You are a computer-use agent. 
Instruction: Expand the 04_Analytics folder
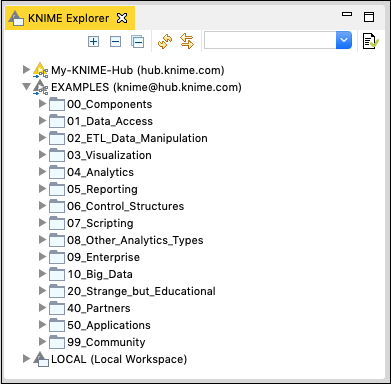click(42, 172)
